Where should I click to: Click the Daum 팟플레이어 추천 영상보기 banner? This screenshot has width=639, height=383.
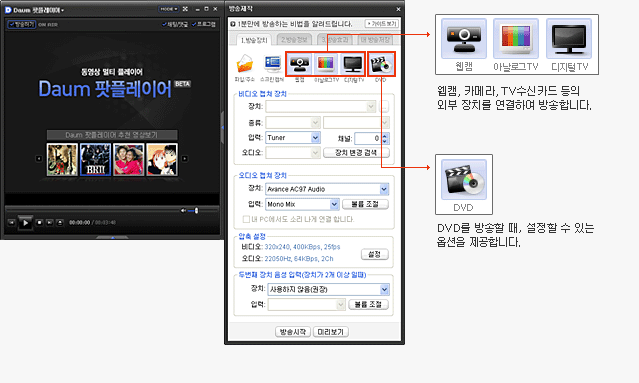pyautogui.click(x=112, y=135)
